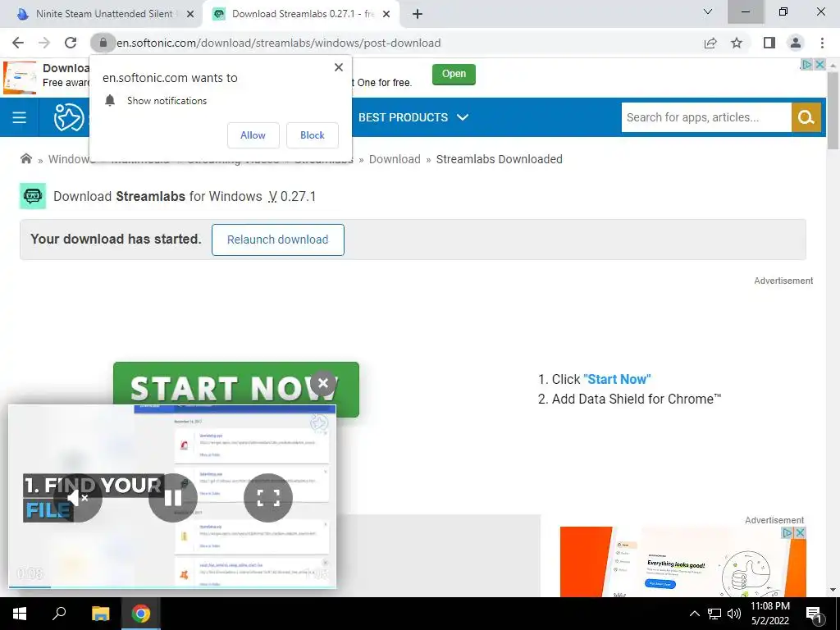Open File Explorer from taskbar

(x=100, y=614)
